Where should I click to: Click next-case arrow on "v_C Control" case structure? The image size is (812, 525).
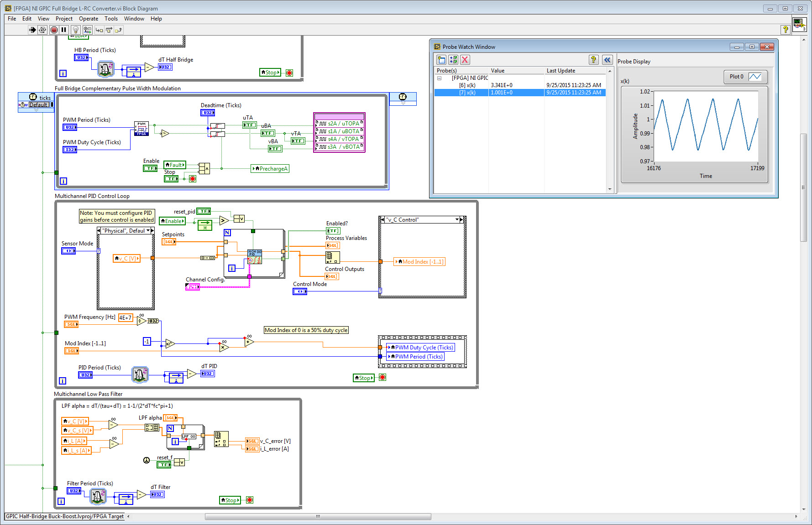pyautogui.click(x=461, y=220)
